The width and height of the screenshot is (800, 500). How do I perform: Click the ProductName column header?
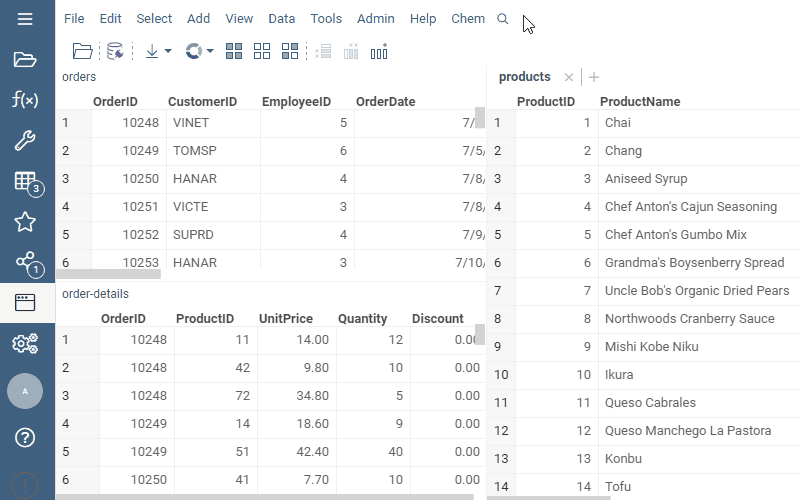tap(640, 101)
